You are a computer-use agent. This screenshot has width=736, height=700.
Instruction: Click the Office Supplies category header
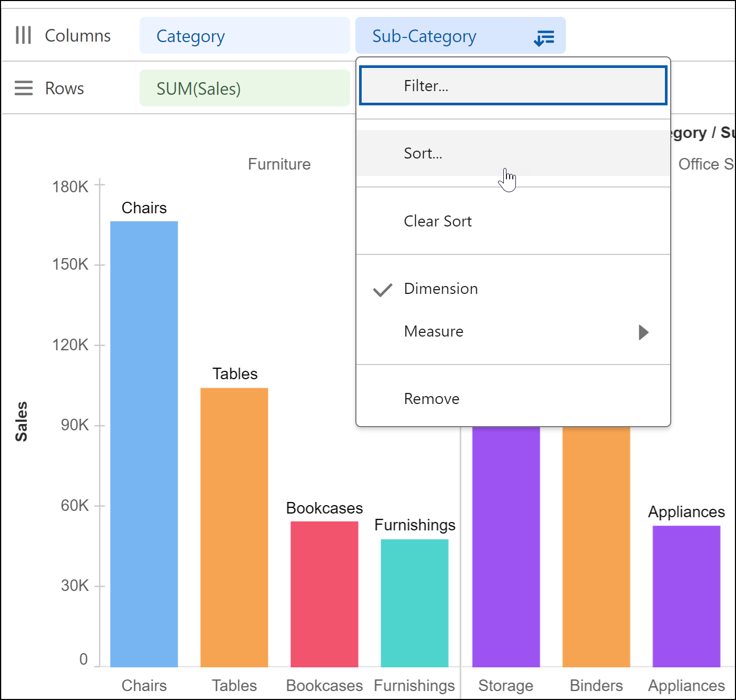[x=706, y=164]
